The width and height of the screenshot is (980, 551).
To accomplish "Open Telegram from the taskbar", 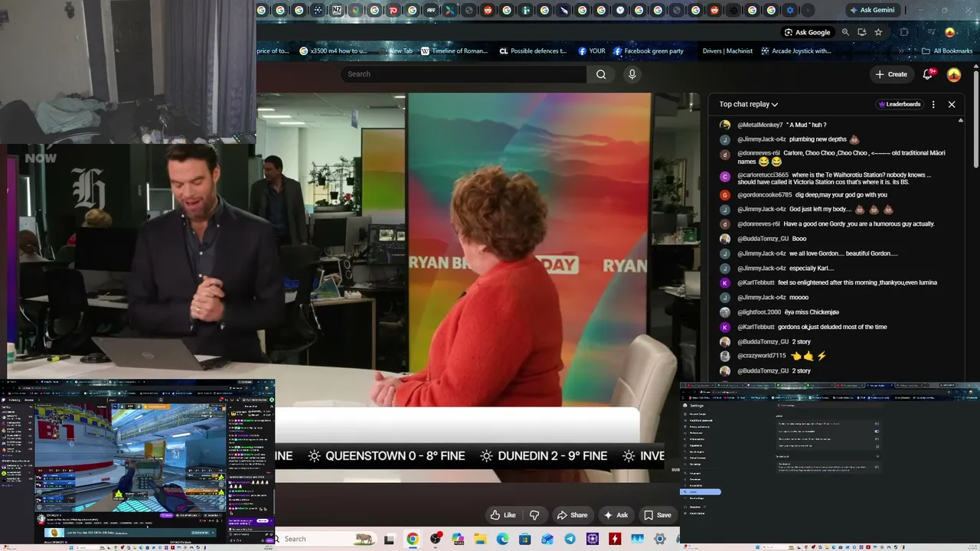I will (570, 540).
